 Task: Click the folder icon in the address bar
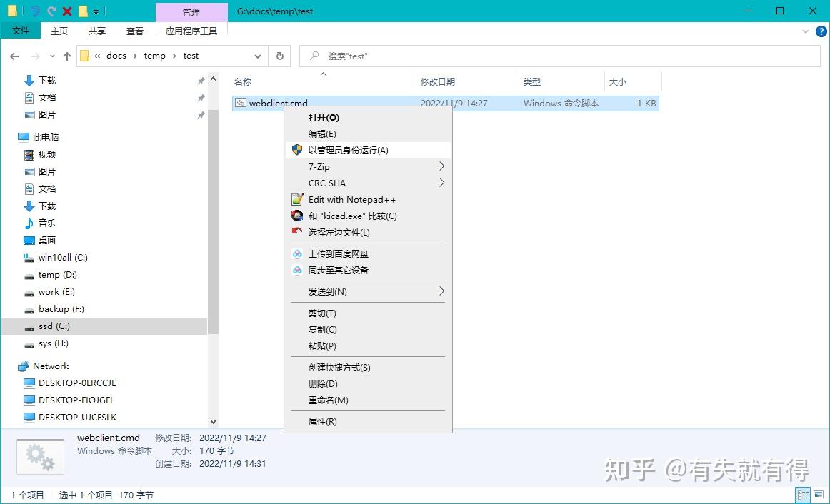point(84,56)
